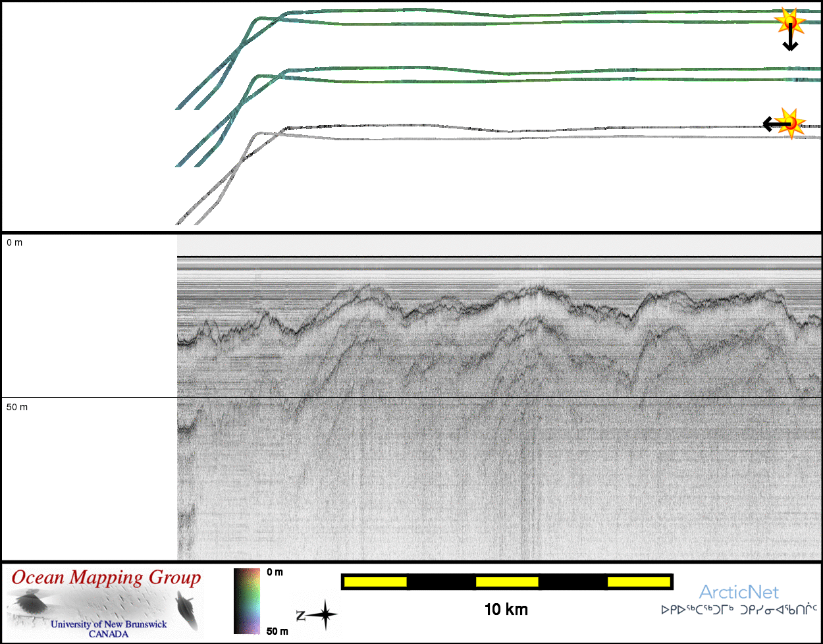Click the 50 m label beside the color scale
The image size is (823, 644).
[277, 631]
